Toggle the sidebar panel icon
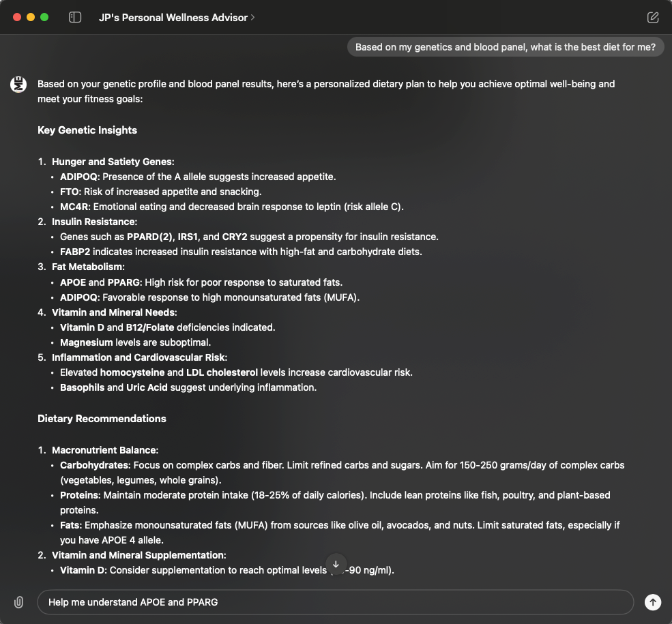672x624 pixels. [x=75, y=17]
